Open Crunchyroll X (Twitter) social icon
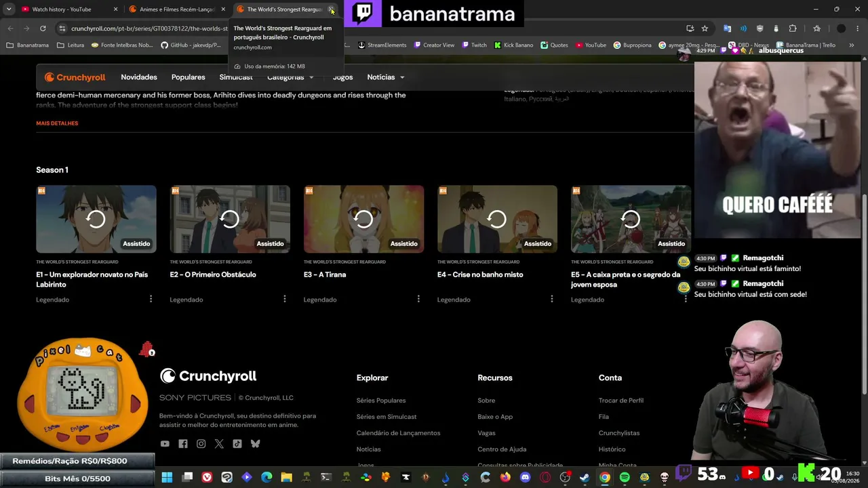The height and width of the screenshot is (488, 868). click(x=219, y=444)
